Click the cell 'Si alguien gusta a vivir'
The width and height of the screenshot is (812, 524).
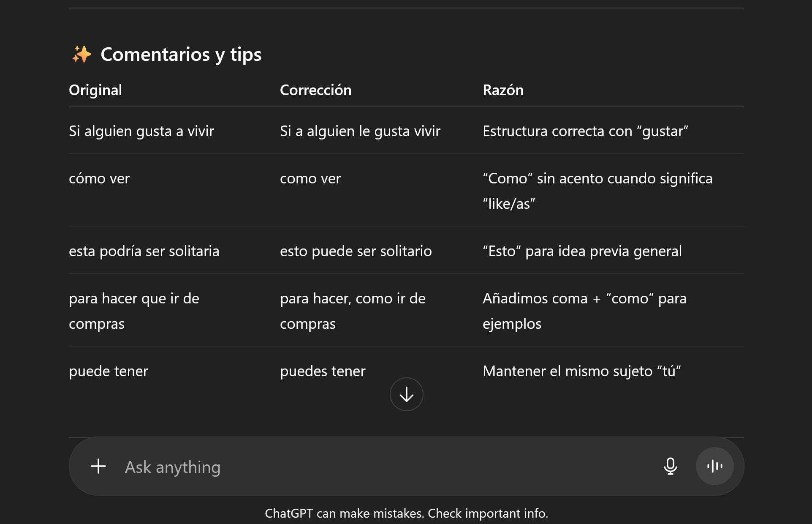(x=141, y=131)
